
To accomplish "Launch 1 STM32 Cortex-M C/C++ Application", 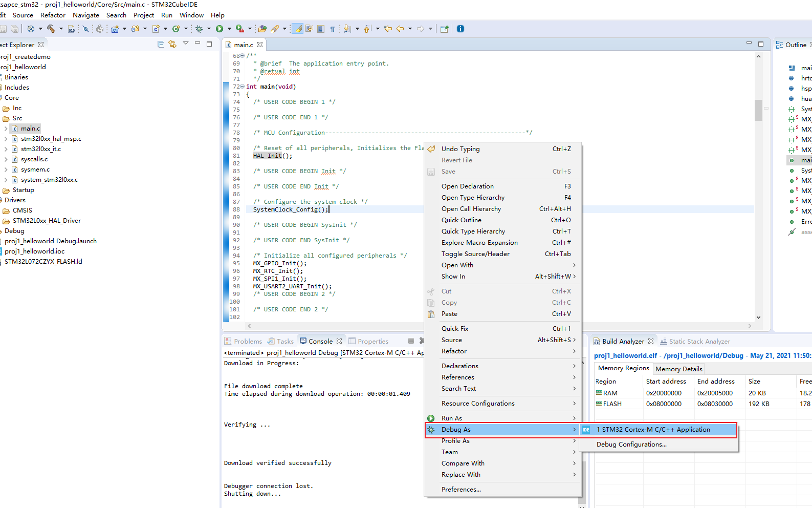I will pos(659,430).
